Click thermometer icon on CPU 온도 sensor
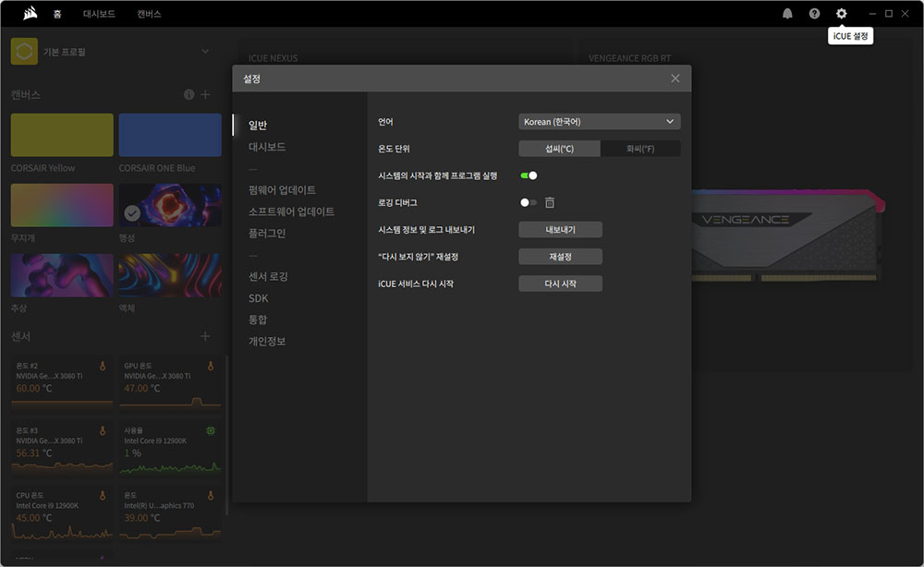This screenshot has height=567, width=924. point(103,496)
